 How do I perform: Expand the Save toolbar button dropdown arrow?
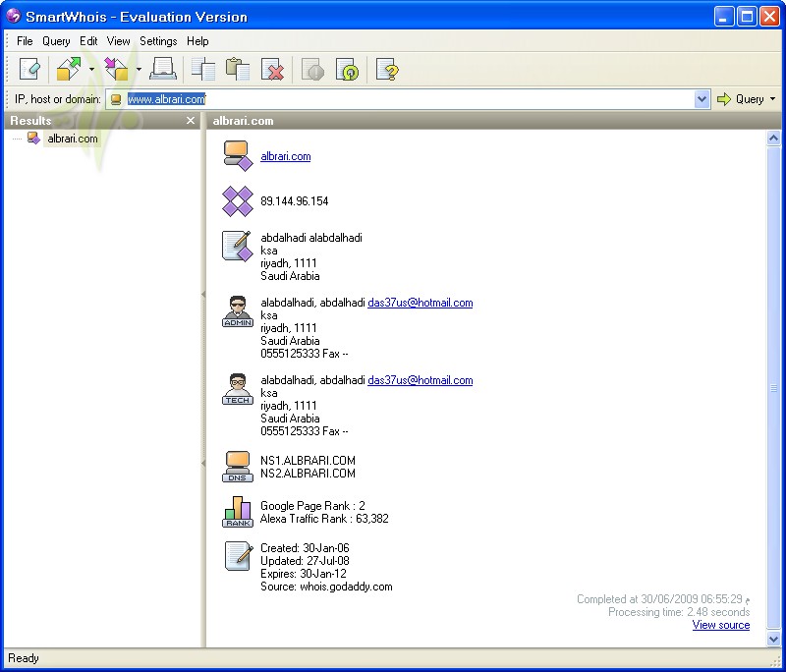click(x=139, y=69)
